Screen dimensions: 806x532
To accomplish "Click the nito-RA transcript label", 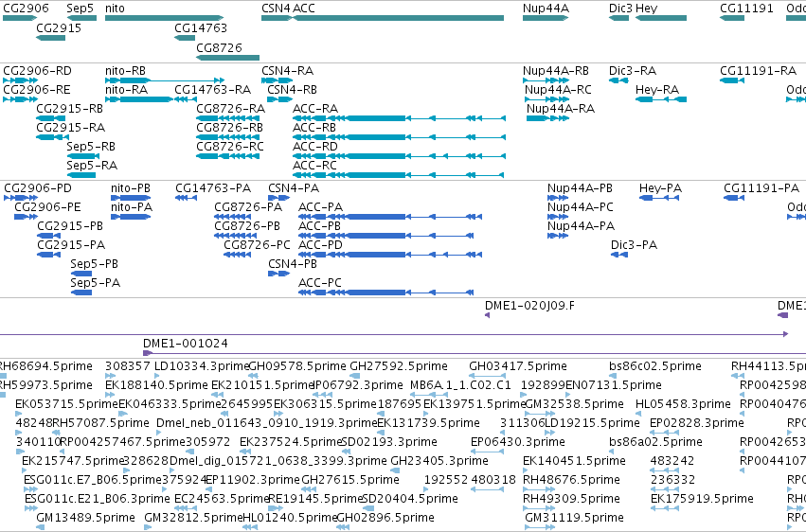I will 127,89.
